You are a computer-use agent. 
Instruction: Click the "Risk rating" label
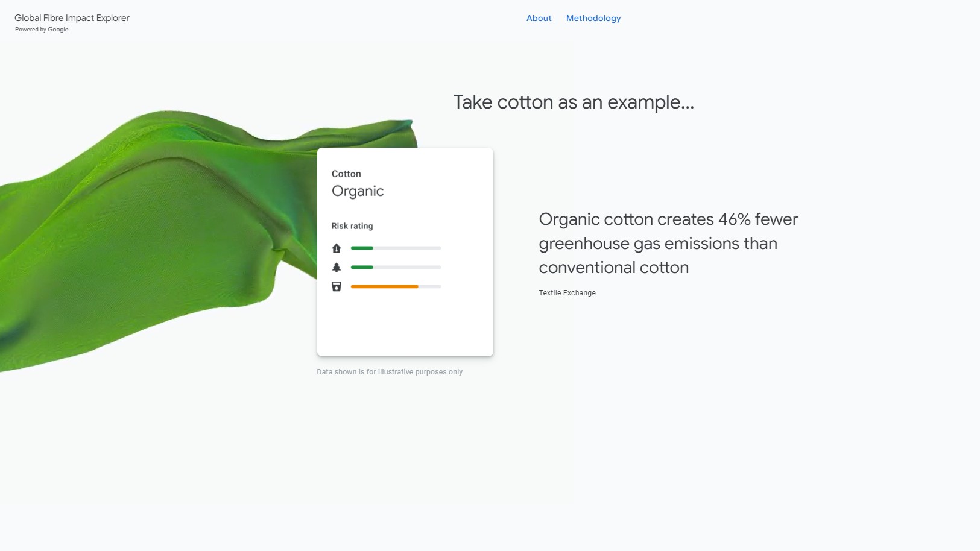352,226
